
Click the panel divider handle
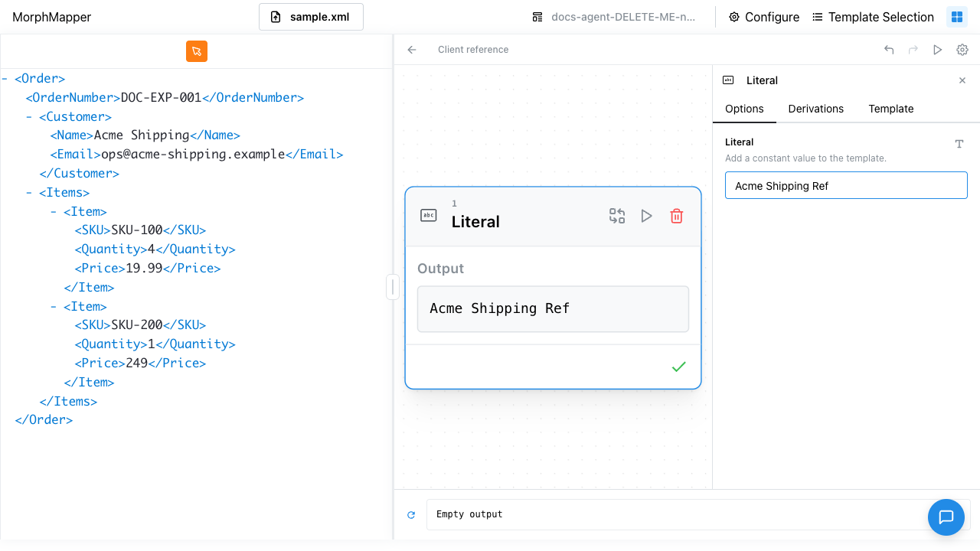coord(393,287)
